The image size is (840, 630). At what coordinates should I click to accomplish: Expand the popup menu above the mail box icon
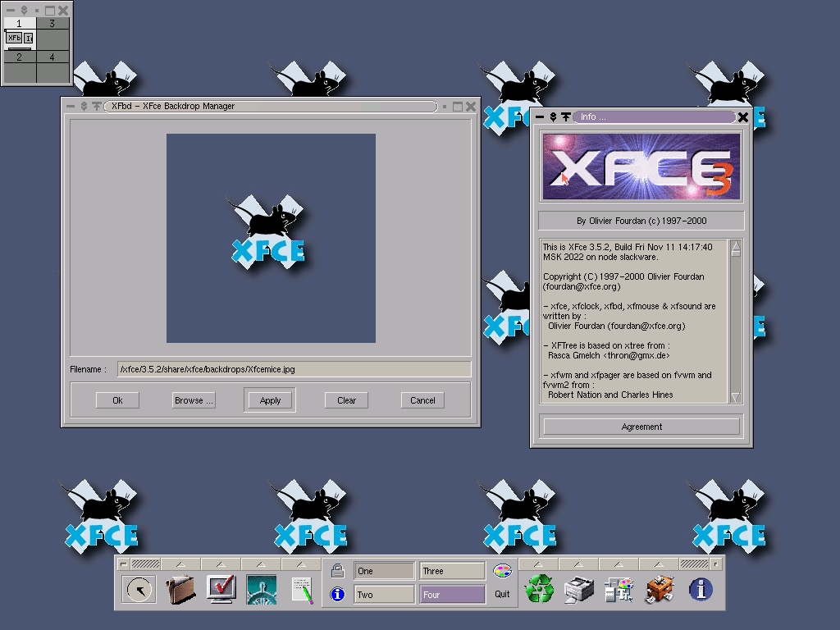click(x=659, y=564)
